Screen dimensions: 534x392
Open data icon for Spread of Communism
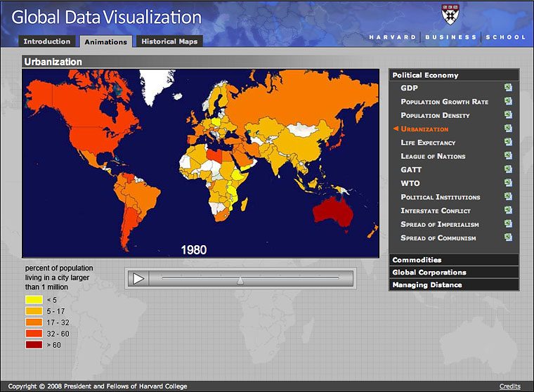click(x=507, y=237)
